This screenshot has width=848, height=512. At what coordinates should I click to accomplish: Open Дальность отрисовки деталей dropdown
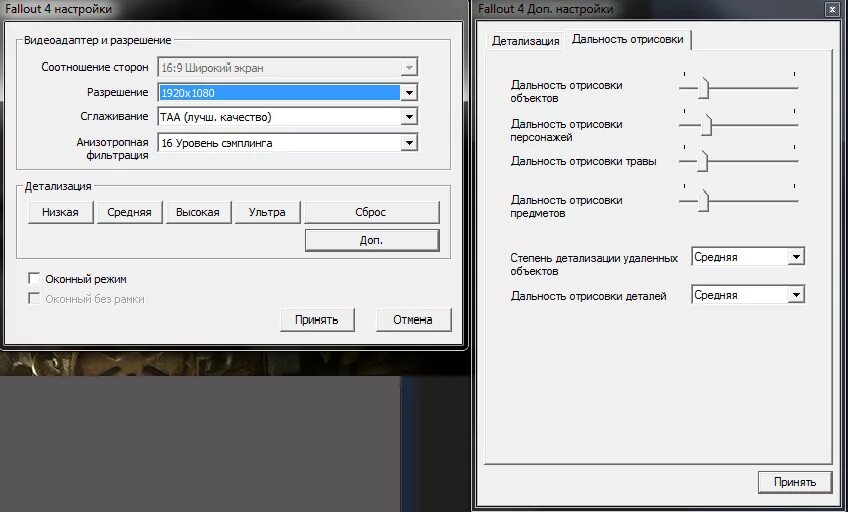(x=748, y=295)
